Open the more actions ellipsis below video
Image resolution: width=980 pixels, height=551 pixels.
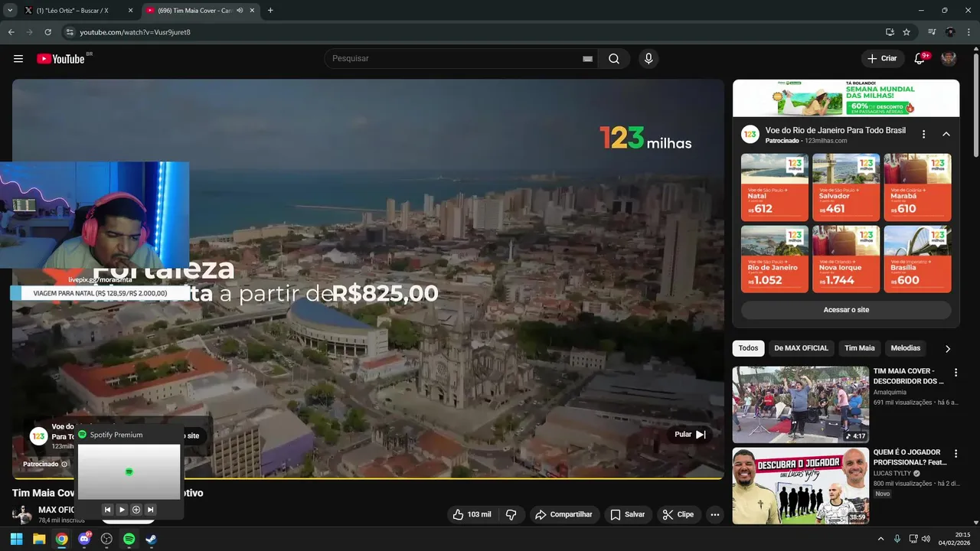[714, 514]
